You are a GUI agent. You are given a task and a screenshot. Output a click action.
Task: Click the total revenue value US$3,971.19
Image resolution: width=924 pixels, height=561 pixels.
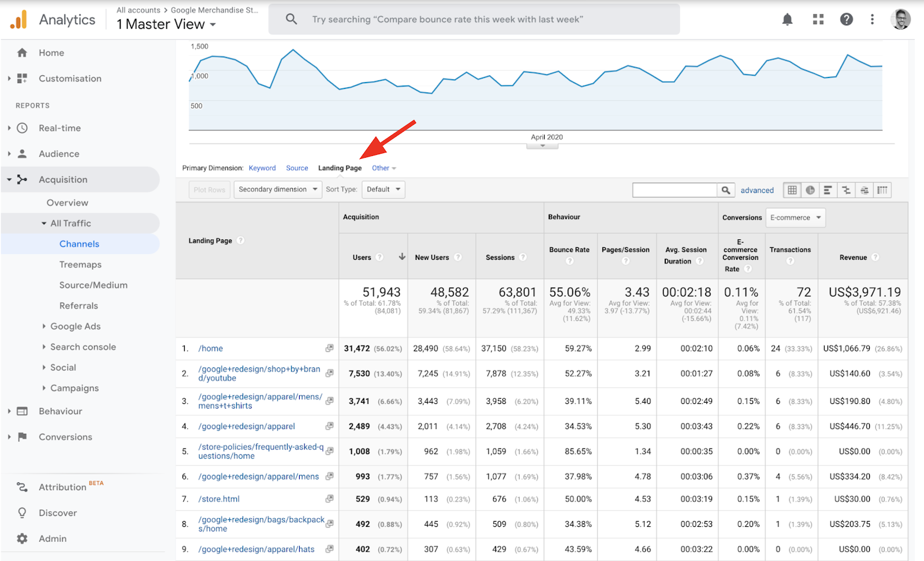pos(865,292)
